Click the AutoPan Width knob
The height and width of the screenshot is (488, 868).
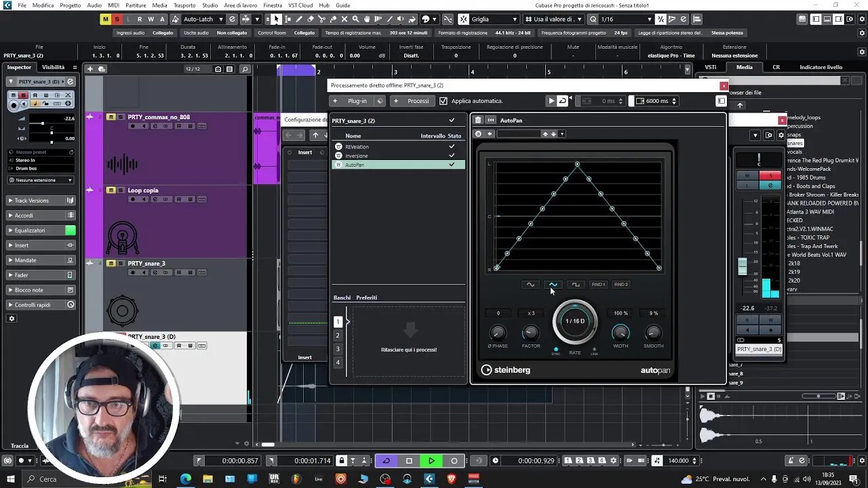[x=620, y=332]
